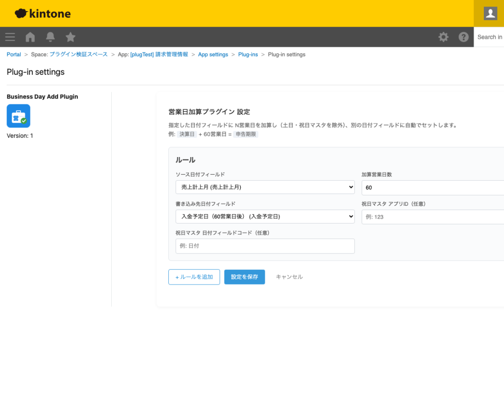Open App settings from breadcrumb
The width and height of the screenshot is (504, 420).
(213, 54)
